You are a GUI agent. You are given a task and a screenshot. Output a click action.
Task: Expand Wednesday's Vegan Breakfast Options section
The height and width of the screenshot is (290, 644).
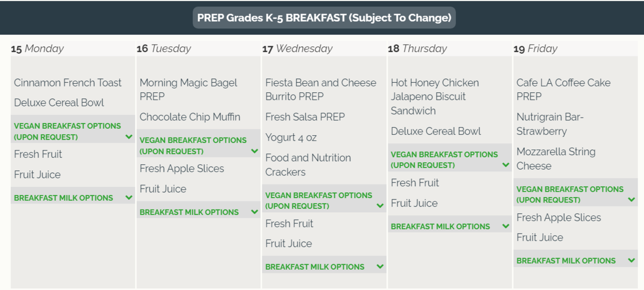(x=324, y=200)
